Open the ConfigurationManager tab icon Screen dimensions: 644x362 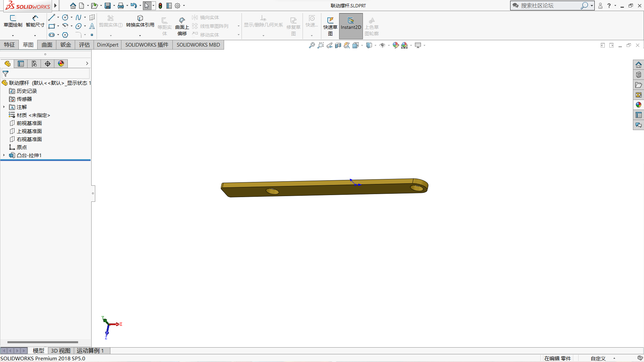34,64
